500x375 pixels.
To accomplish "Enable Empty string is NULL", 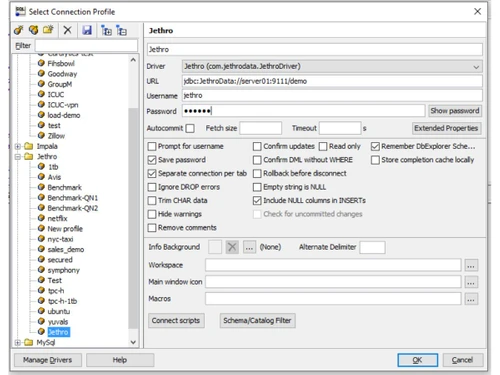I will coord(257,187).
